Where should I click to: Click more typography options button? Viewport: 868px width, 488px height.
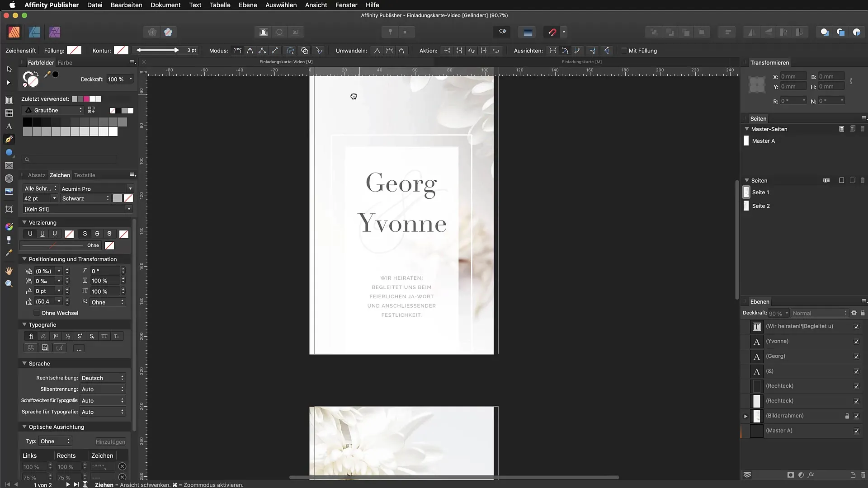click(79, 348)
